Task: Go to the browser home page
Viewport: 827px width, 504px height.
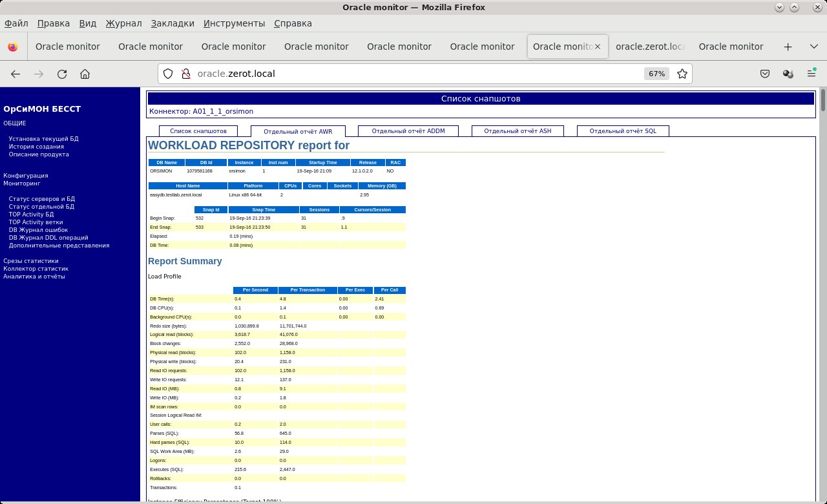Action: pyautogui.click(x=85, y=74)
